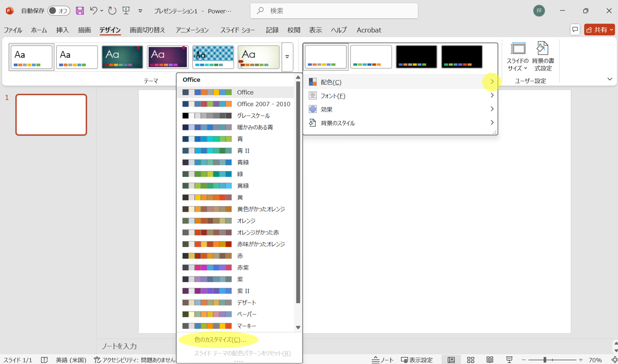Screen dimensions: 618x364
Task: Collapse the ribbon with the chevron
Action: point(609,79)
